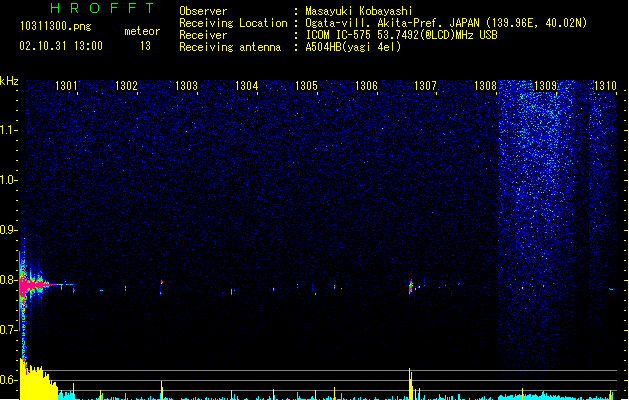Click the Receiver ICOM IC-575 line

(402, 35)
